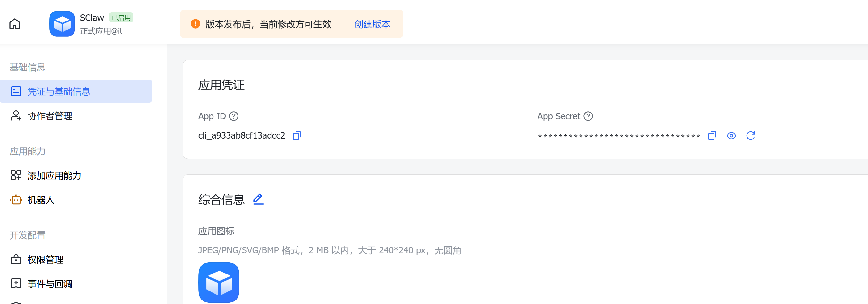
Task: Copy the App Secret value
Action: [712, 136]
